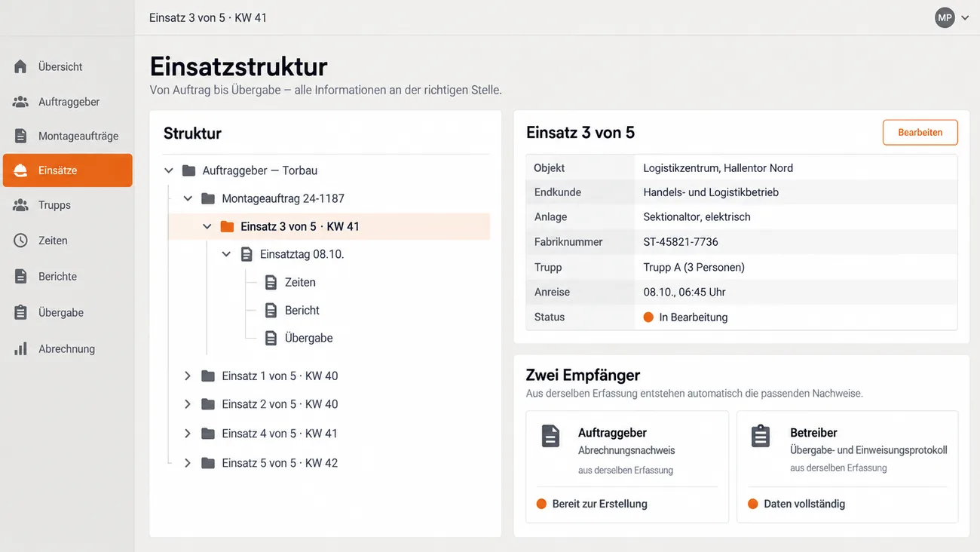Go to Montageaufträge in the sidebar
This screenshot has width=980, height=552.
coord(67,136)
